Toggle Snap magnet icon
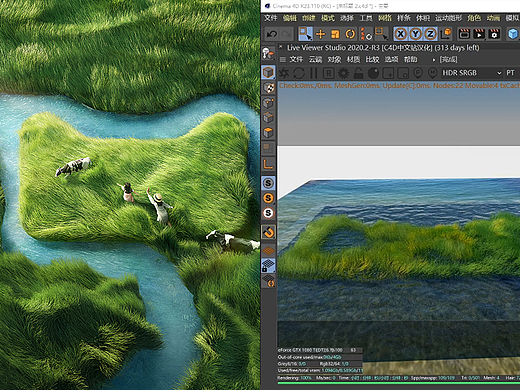Viewport: 520px width, 390px height. tap(268, 232)
